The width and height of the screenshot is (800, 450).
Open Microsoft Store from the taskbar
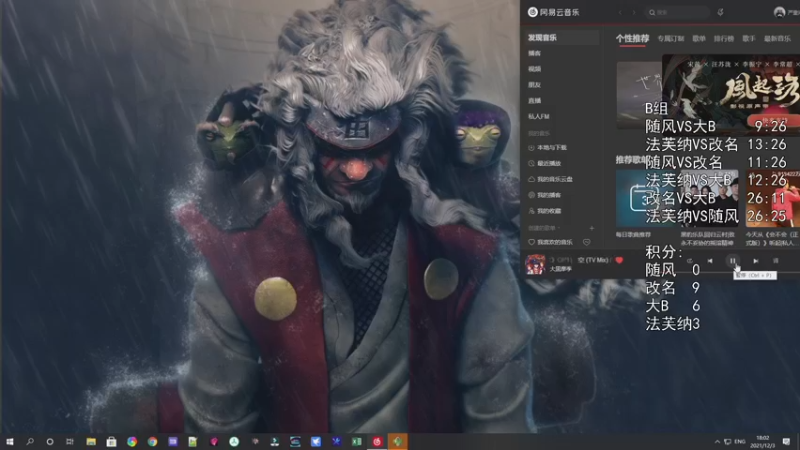click(111, 441)
